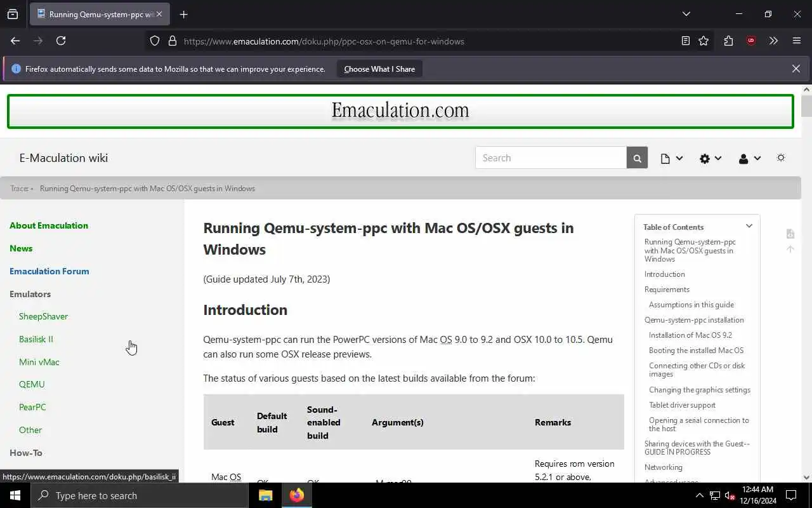Image resolution: width=812 pixels, height=508 pixels.
Task: Open SheepShaver emulator link
Action: pyautogui.click(x=43, y=316)
